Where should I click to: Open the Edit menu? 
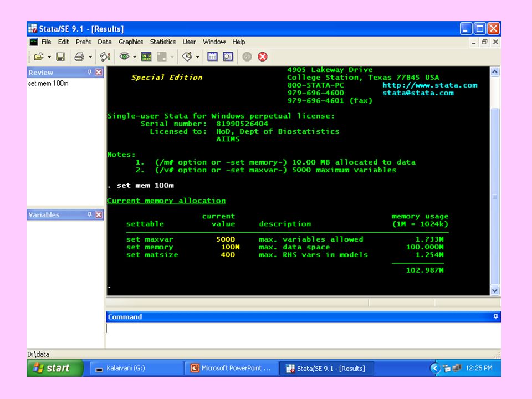point(63,42)
